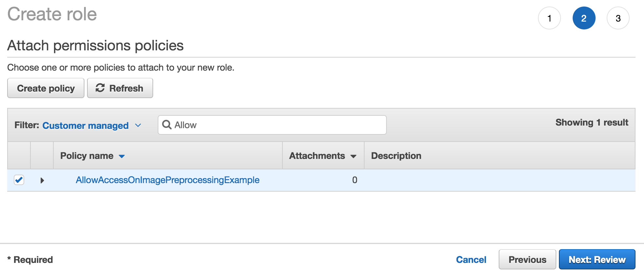Click the magnifying glass search icon
This screenshot has width=644, height=274.
(x=167, y=125)
